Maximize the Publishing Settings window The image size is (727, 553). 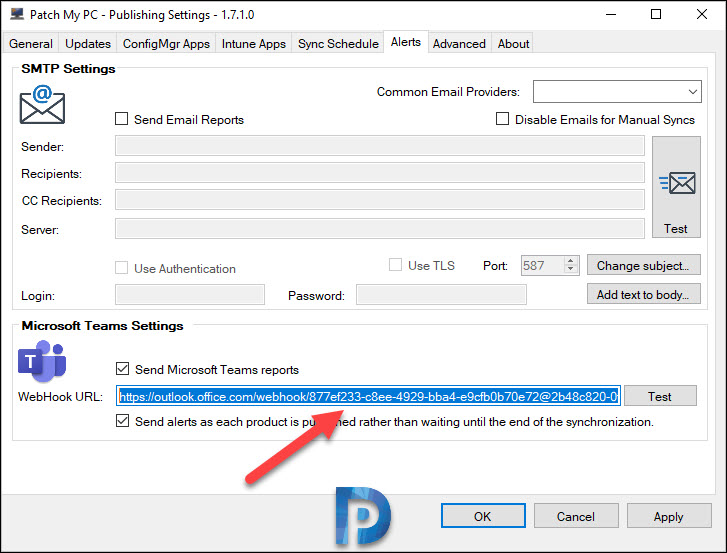[x=656, y=14]
